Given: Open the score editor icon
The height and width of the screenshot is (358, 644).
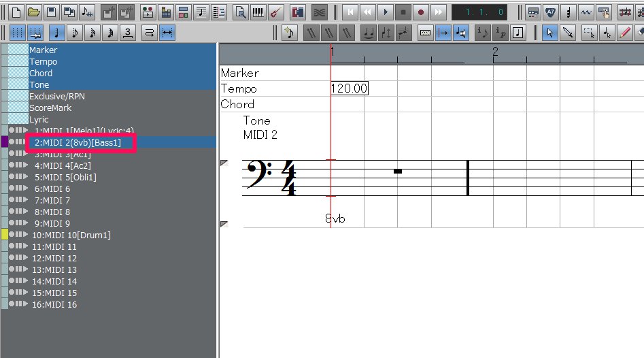Looking at the screenshot, I should 201,12.
